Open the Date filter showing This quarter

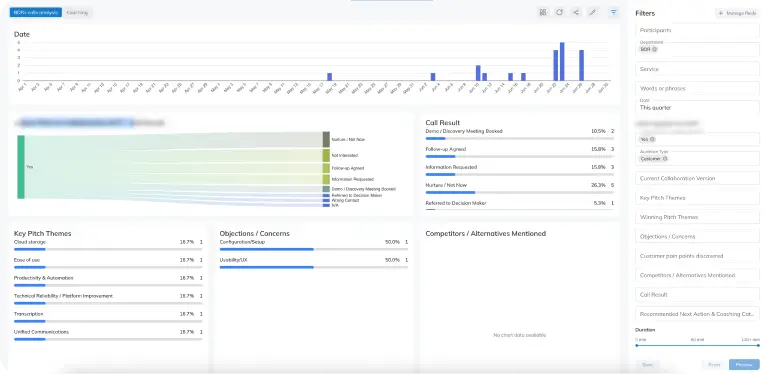point(697,108)
